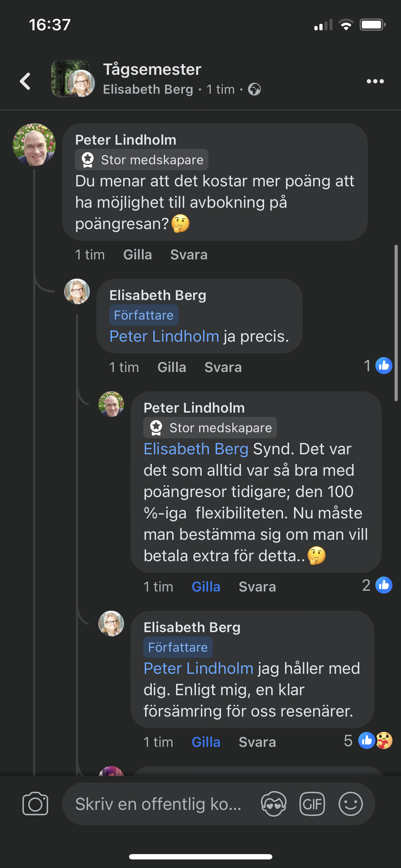Open the blue Peter Lindholm mention in 'ja precis'
Viewport: 401px width, 868px height.
pyautogui.click(x=164, y=336)
